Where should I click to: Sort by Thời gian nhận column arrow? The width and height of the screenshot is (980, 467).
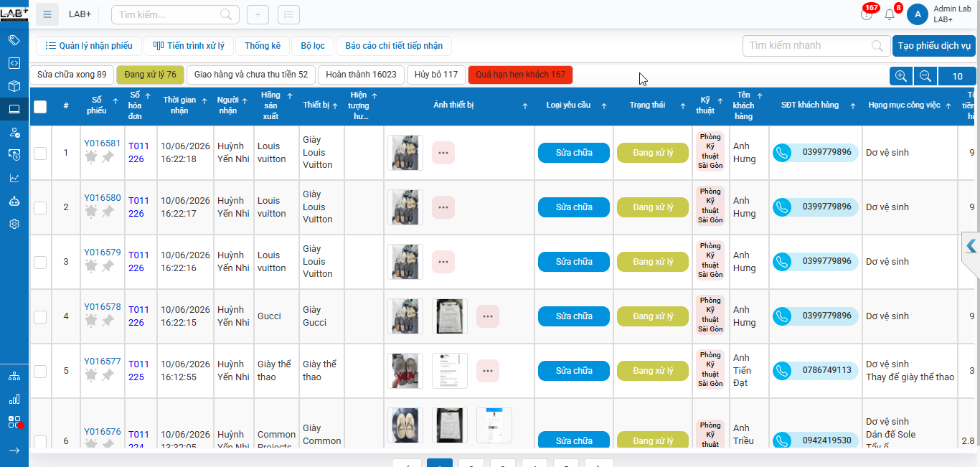pos(204,101)
